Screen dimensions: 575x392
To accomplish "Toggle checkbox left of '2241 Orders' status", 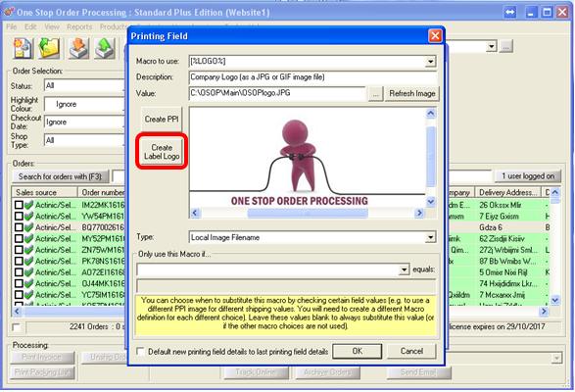I will click(16, 327).
